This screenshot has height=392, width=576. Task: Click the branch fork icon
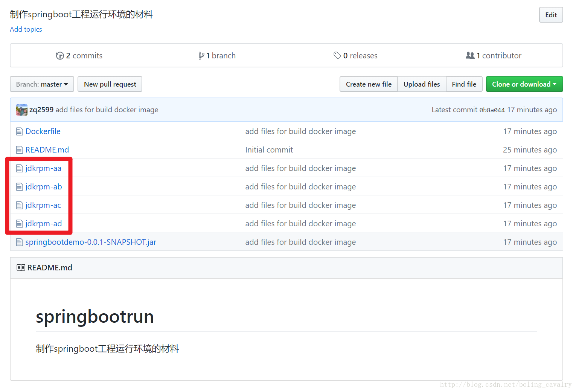201,56
